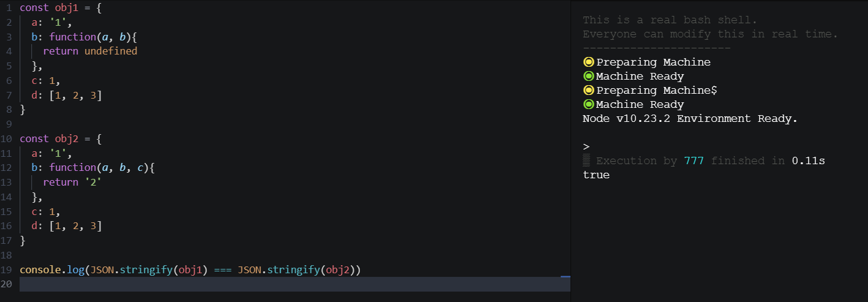868x302 pixels.
Task: Click the '===' operator in the code
Action: coord(223,270)
